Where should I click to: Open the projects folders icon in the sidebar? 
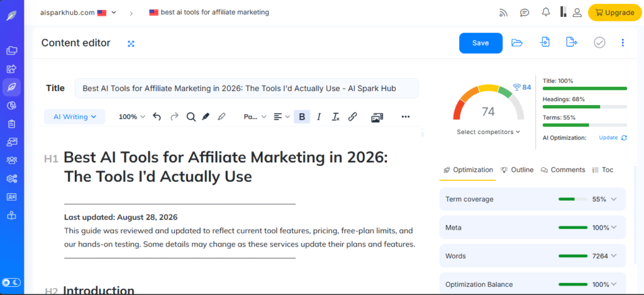[x=12, y=50]
